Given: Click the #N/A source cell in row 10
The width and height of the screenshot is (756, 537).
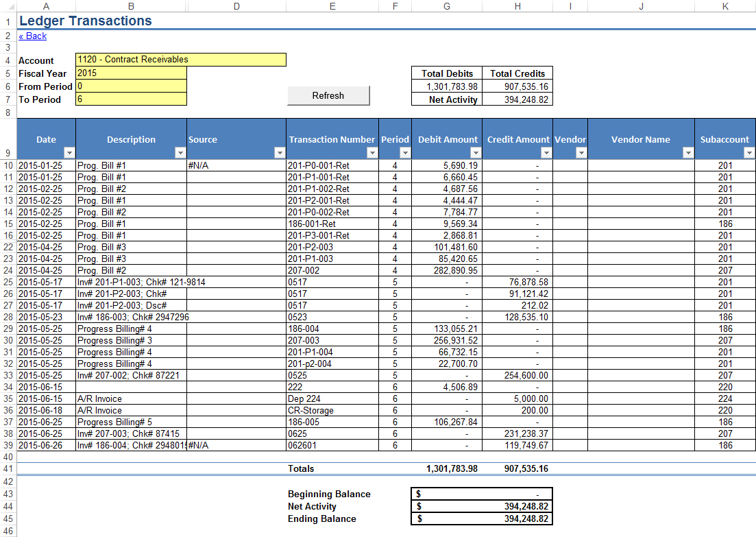Looking at the screenshot, I should point(236,165).
